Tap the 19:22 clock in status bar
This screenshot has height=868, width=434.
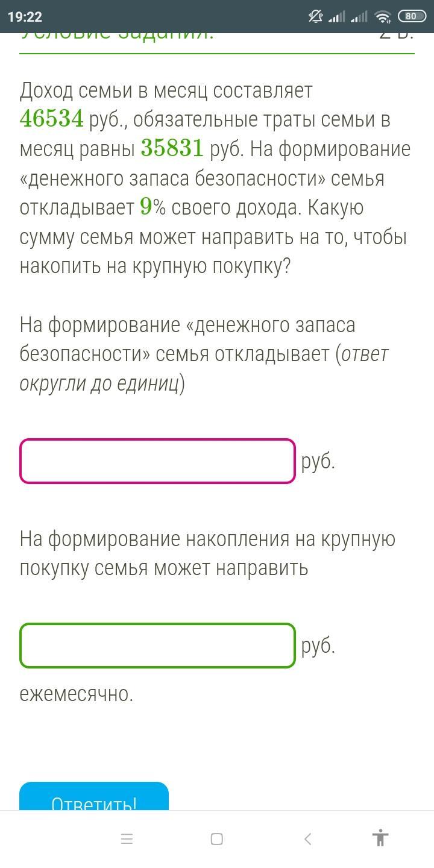(25, 17)
